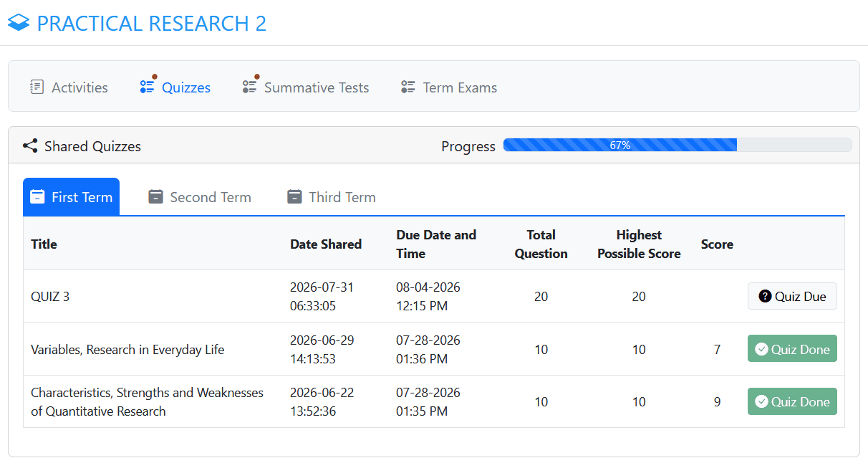Viewport: 868px width, 463px height.
Task: Click the Date Shared column header
Action: coord(326,244)
